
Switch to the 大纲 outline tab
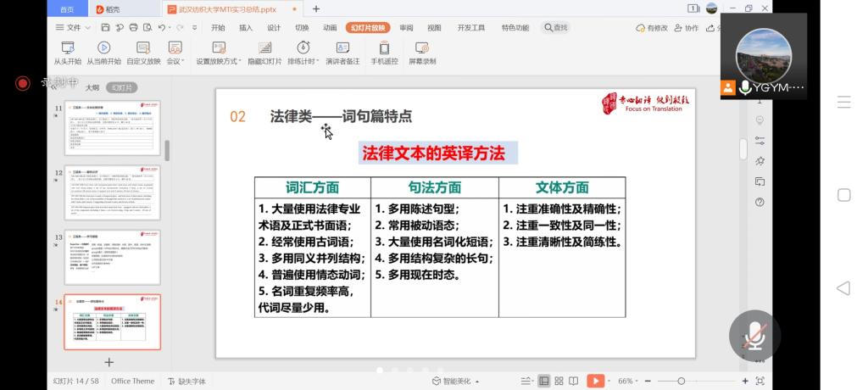pyautogui.click(x=92, y=87)
